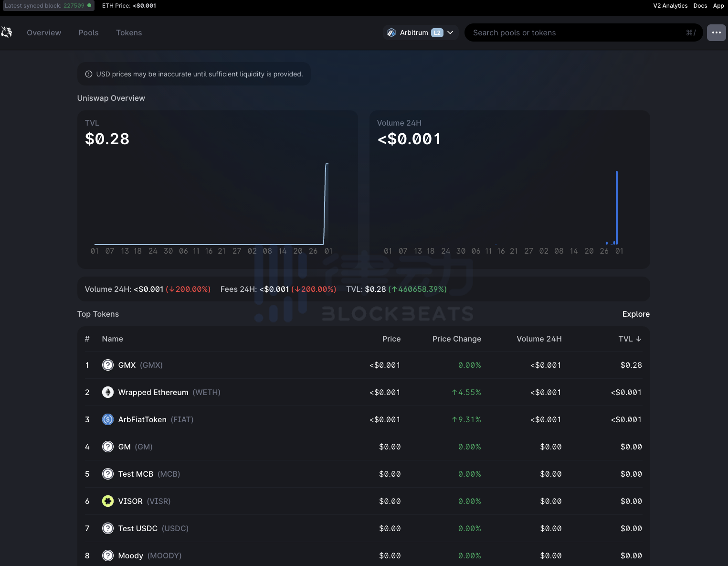Image resolution: width=728 pixels, height=566 pixels.
Task: Expand the Arbitrum network dropdown chevron
Action: 450,32
